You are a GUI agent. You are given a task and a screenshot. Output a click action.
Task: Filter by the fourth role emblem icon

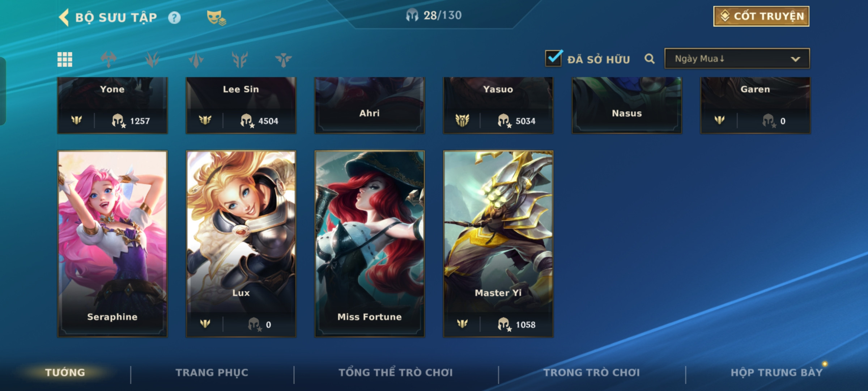pos(240,59)
